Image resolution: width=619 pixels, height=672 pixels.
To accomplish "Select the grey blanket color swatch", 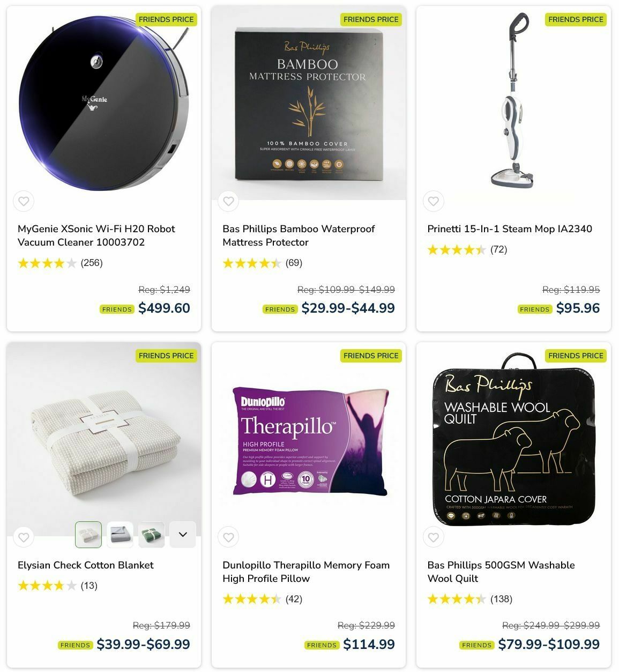I will [x=120, y=535].
